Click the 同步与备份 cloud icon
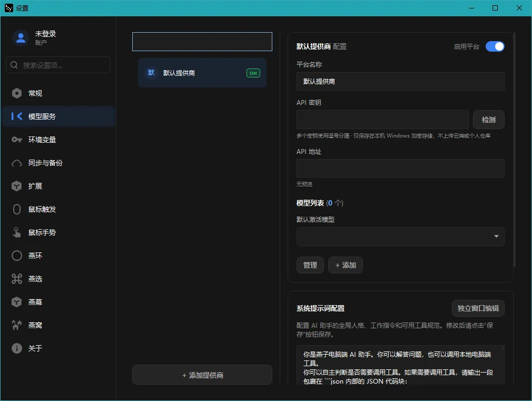 (x=17, y=163)
